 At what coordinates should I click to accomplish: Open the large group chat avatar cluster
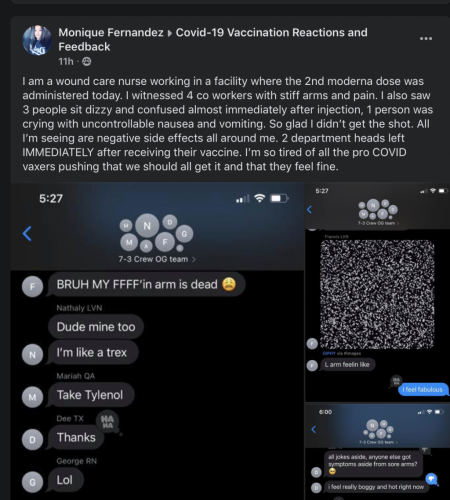[156, 233]
